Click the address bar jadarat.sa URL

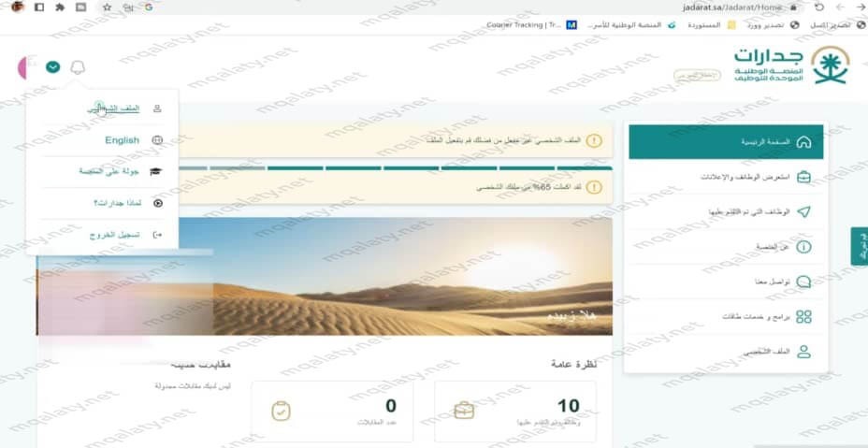(732, 7)
